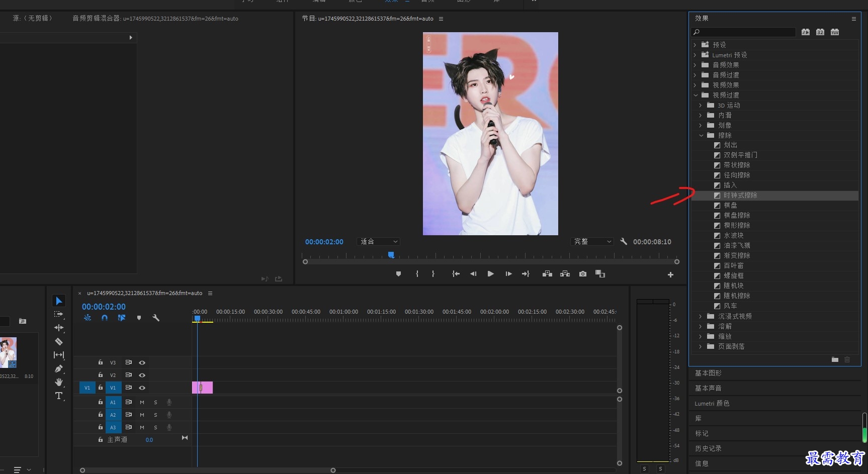Toggle lock on track V3

pyautogui.click(x=101, y=362)
